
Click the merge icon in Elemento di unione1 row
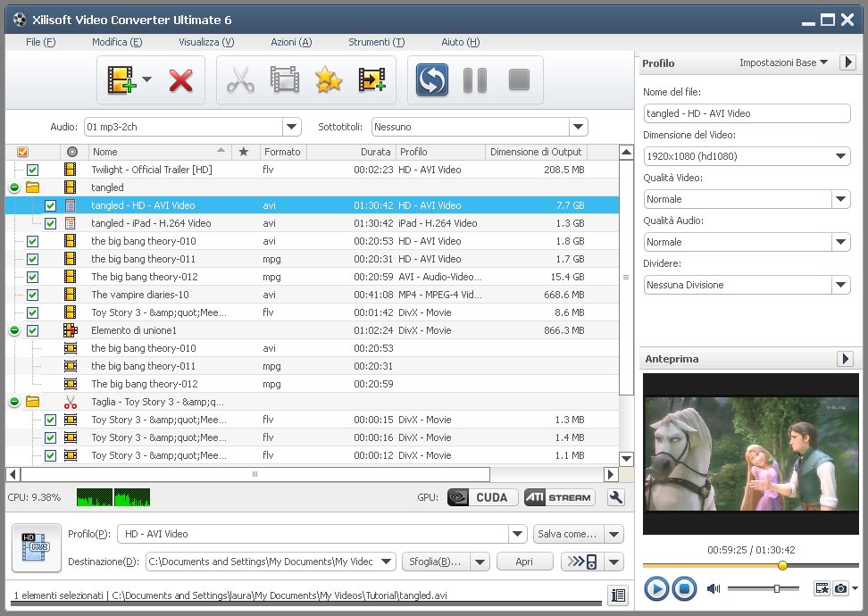click(71, 330)
